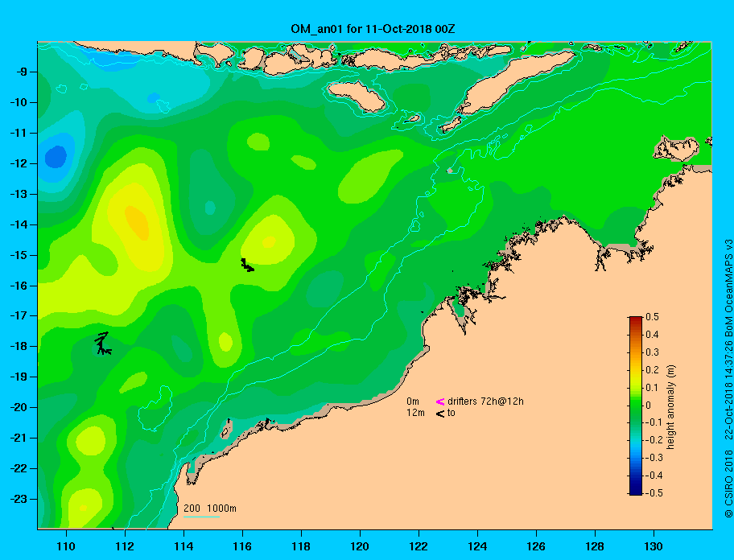Click the longitude label 130
Image resolution: width=734 pixels, height=560 pixels.
click(654, 546)
